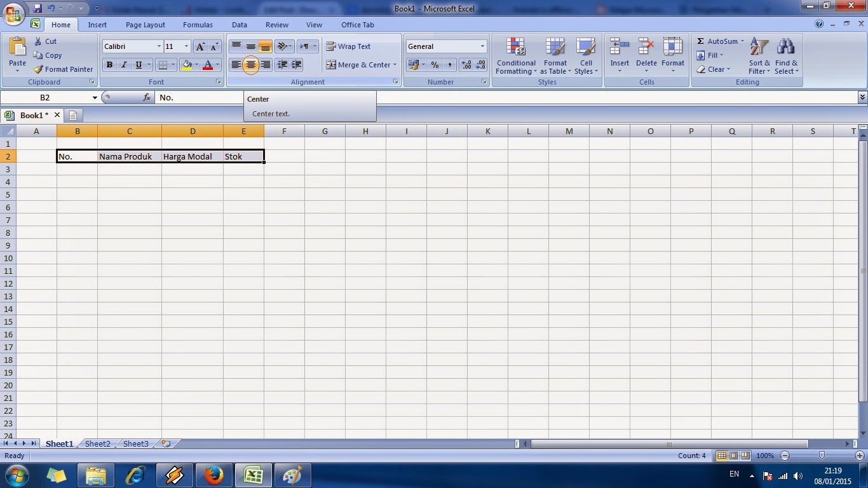The image size is (868, 488).
Task: Click the Office round button
Action: pyautogui.click(x=14, y=13)
